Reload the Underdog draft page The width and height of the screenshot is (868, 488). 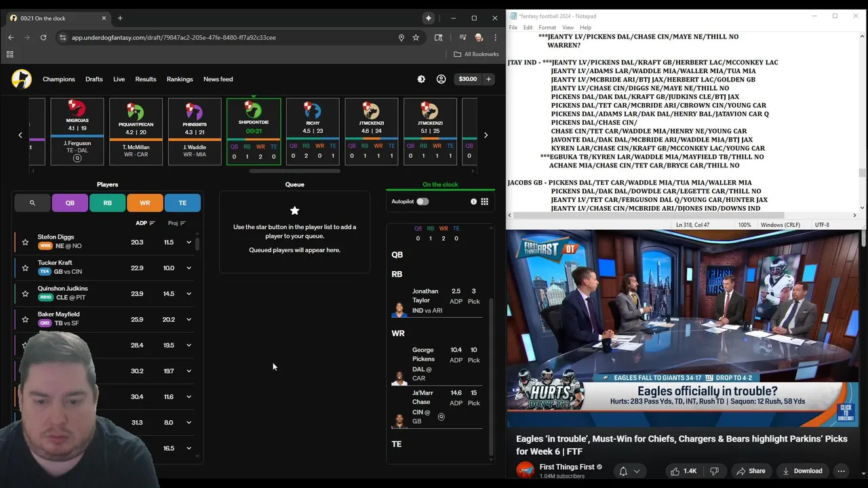tap(43, 37)
